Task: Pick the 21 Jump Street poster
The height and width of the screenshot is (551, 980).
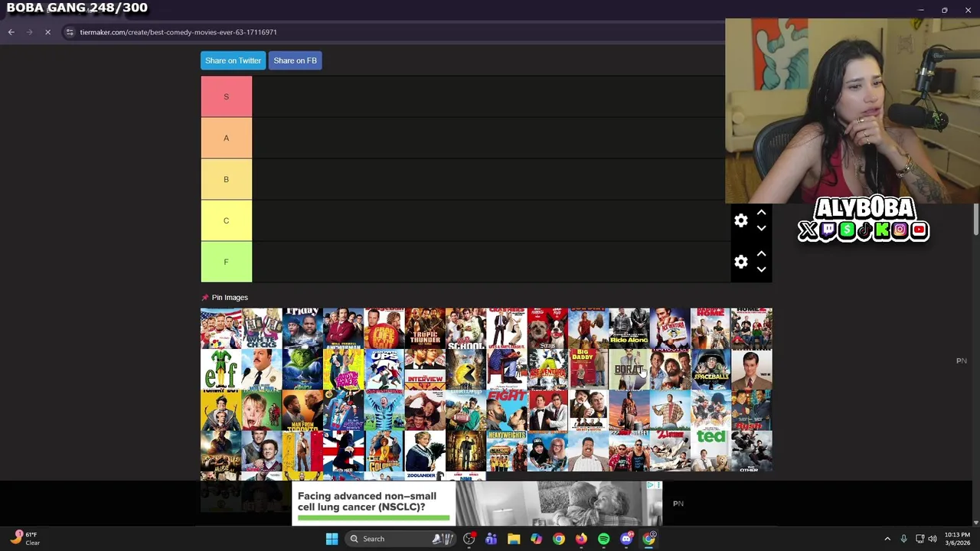Action: coord(670,451)
